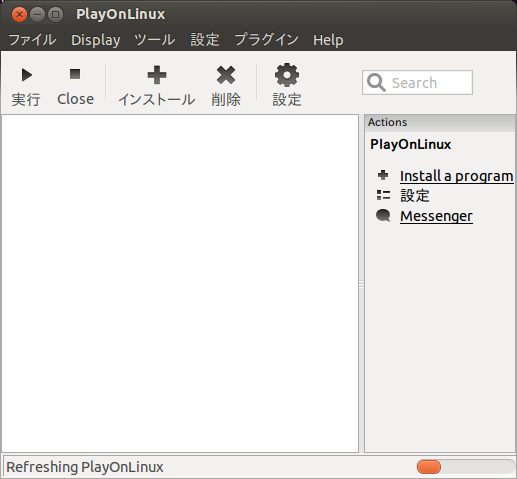517x479 pixels.
Task: Click the Install (インストール) plus icon
Action: pos(157,75)
